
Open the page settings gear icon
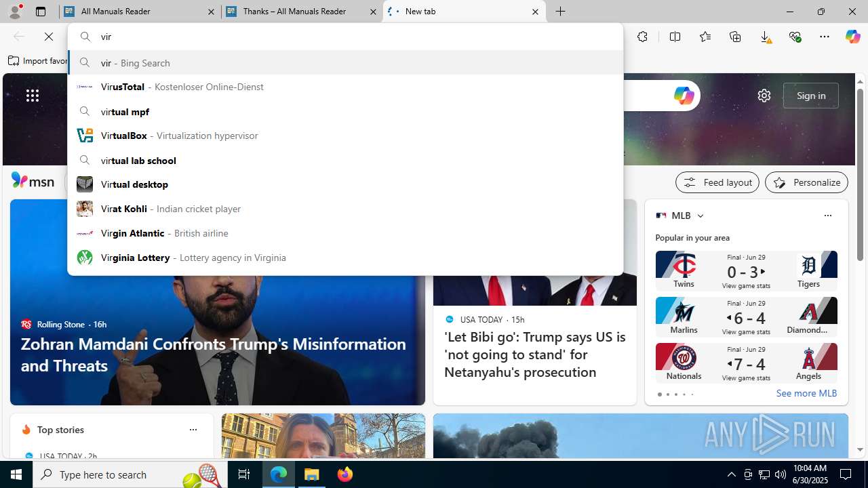pos(764,96)
